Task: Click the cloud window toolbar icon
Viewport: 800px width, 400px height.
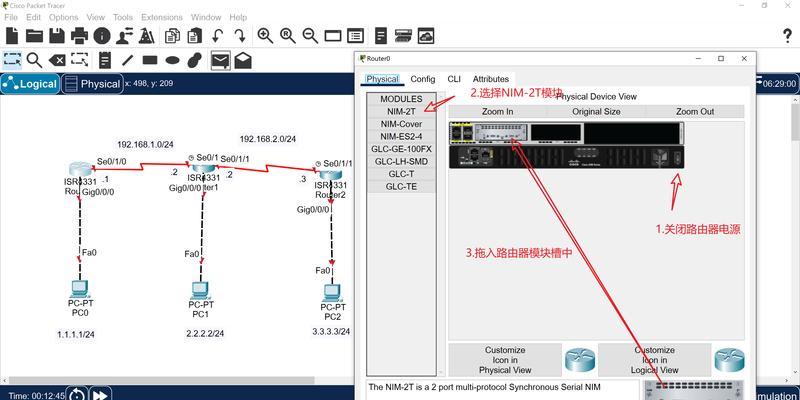Action: click(x=426, y=36)
